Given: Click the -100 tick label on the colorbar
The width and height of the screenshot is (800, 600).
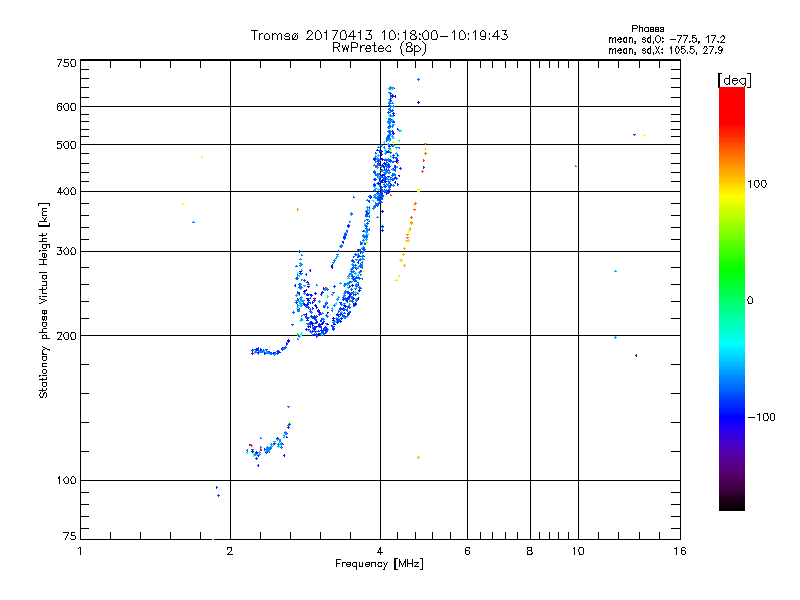Looking at the screenshot, I should point(761,417).
